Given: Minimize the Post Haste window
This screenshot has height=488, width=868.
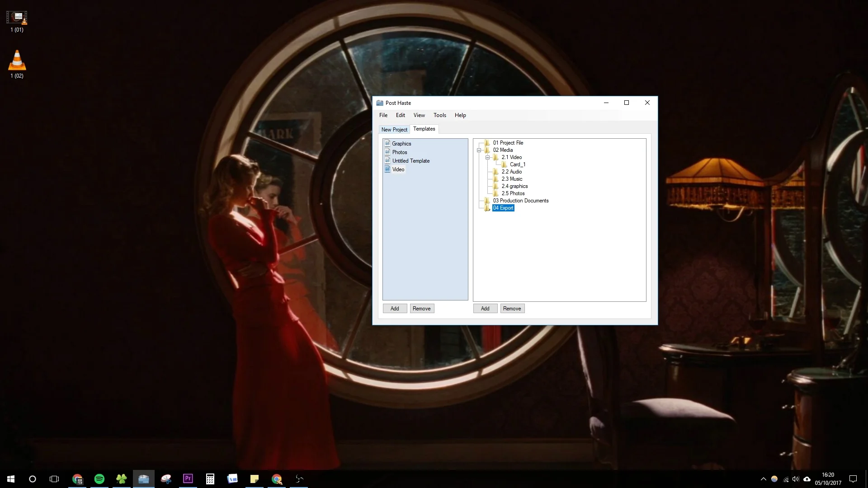Looking at the screenshot, I should pos(606,103).
